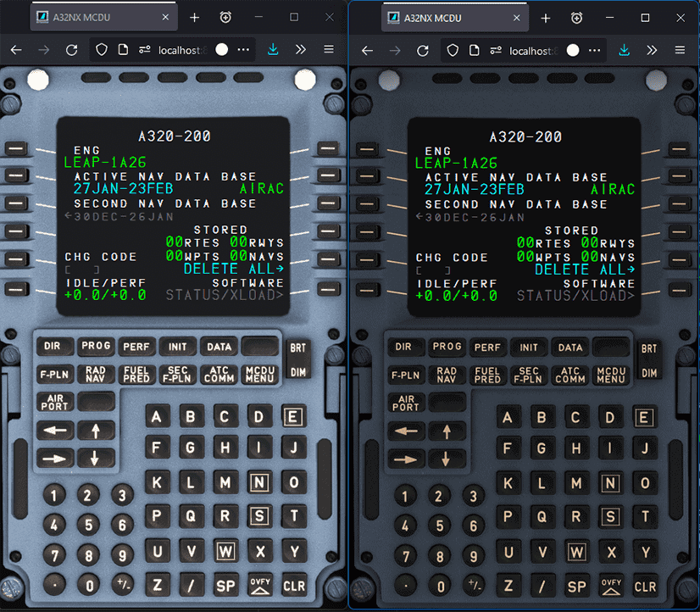Click the downloads icon in the right browser window
The height and width of the screenshot is (612, 700).
(x=624, y=50)
